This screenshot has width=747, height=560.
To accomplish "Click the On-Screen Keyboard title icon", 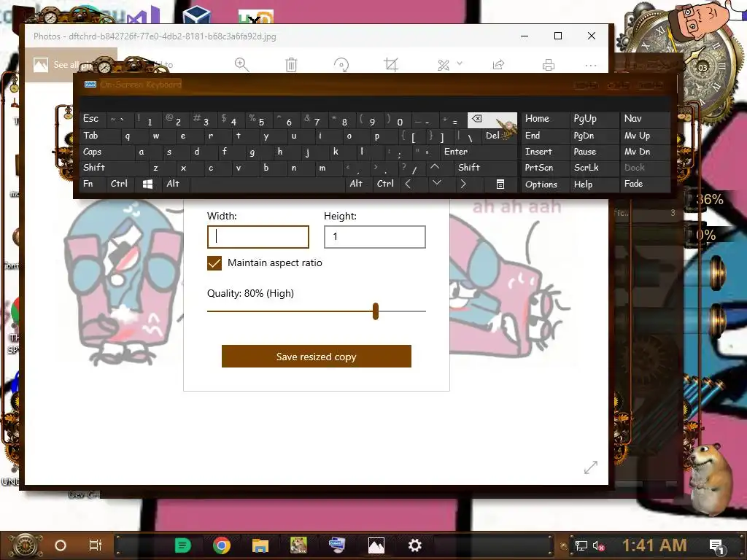I will pyautogui.click(x=90, y=85).
